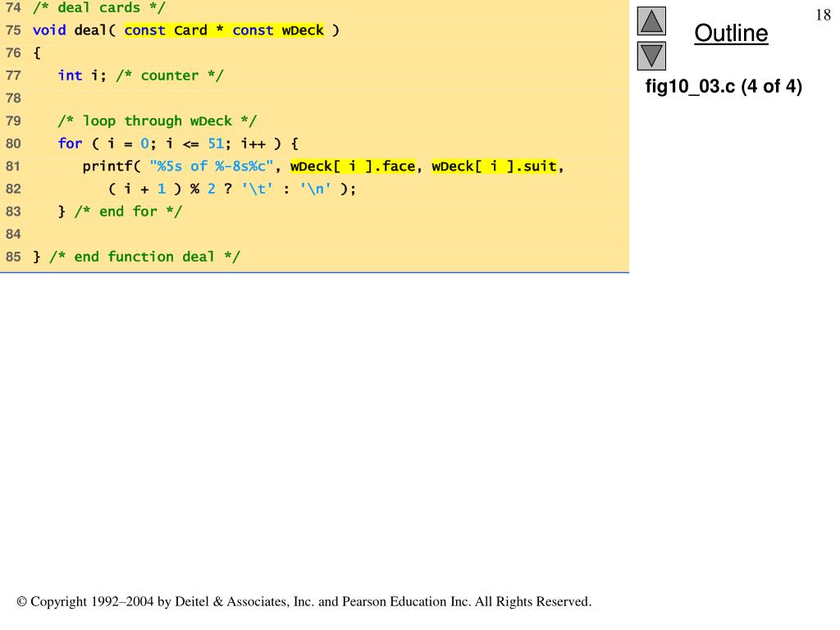Click line number 74

[x=13, y=7]
